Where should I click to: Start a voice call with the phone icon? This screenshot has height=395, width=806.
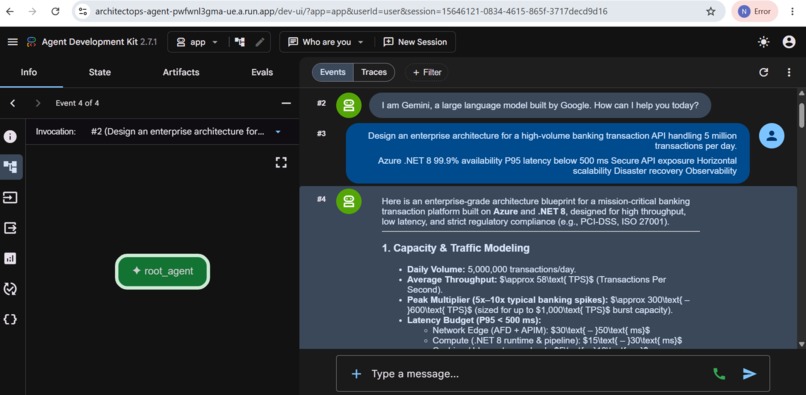(x=719, y=374)
